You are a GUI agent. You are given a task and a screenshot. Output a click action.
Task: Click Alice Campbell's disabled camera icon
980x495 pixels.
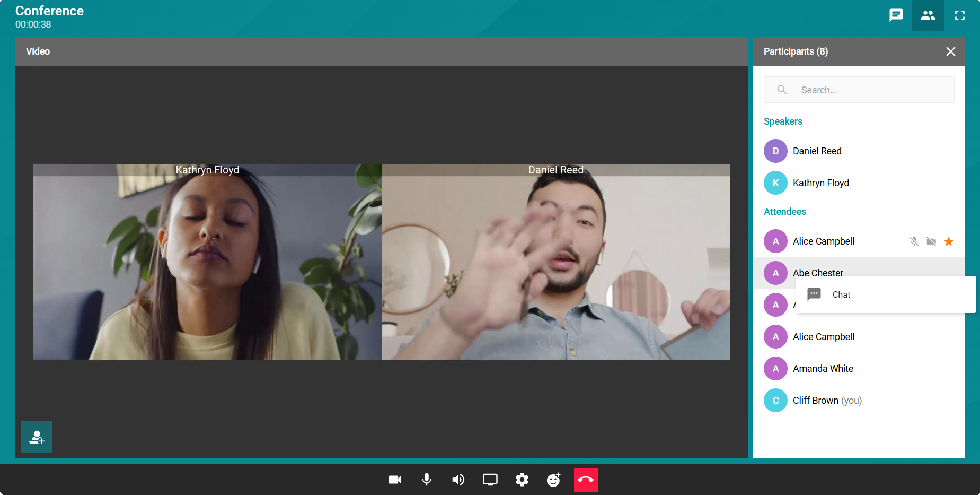[931, 241]
